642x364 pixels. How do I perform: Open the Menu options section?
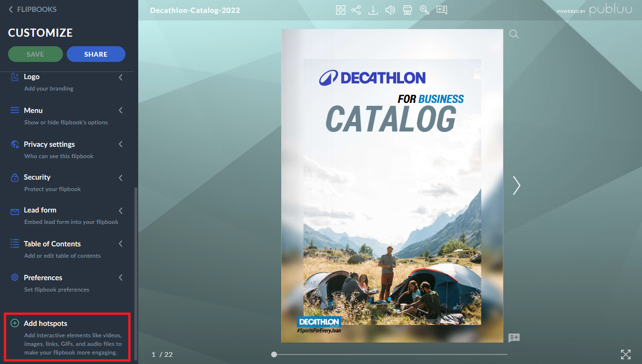click(67, 116)
